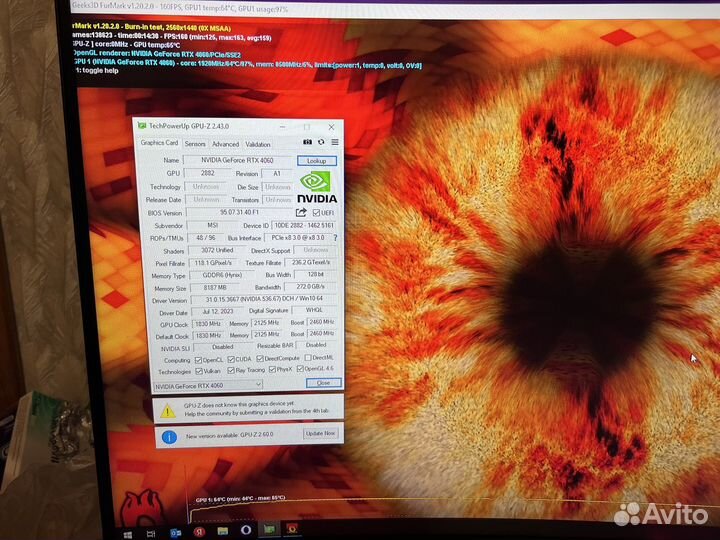Click the Subvendor field showing MSI
The image size is (720, 540).
[x=213, y=225]
